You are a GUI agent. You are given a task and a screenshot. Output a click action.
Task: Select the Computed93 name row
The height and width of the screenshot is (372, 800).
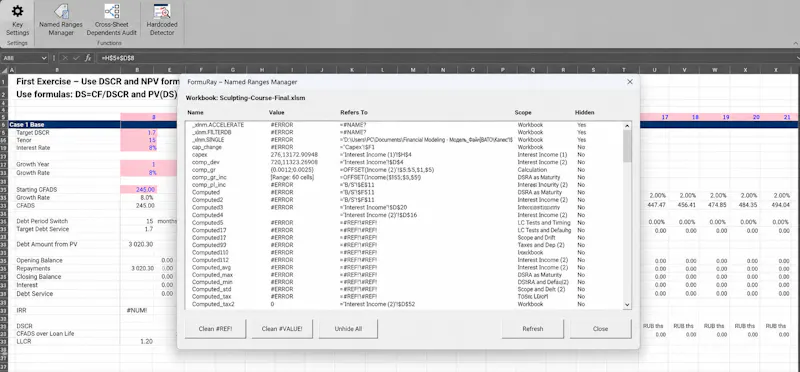coord(404,245)
